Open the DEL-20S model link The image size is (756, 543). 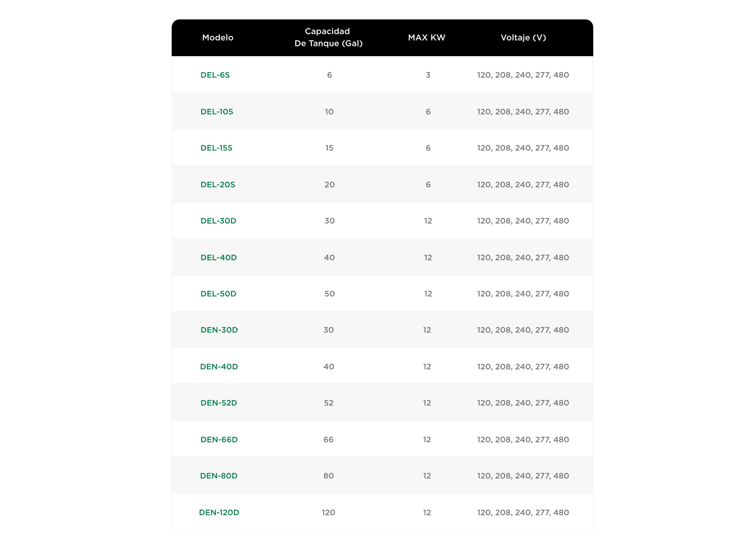click(218, 184)
